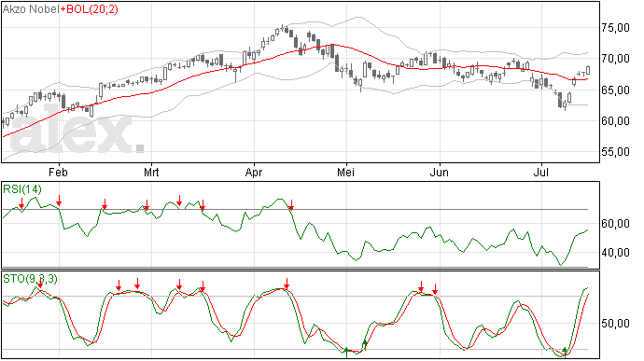Click the Mei month label

(x=345, y=172)
